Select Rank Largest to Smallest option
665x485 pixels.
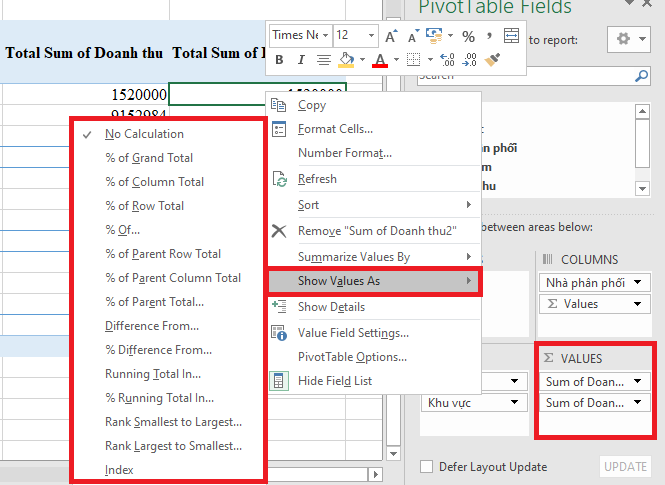click(173, 446)
